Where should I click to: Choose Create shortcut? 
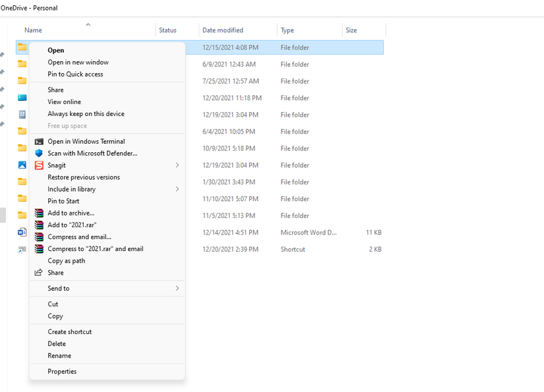click(x=70, y=331)
